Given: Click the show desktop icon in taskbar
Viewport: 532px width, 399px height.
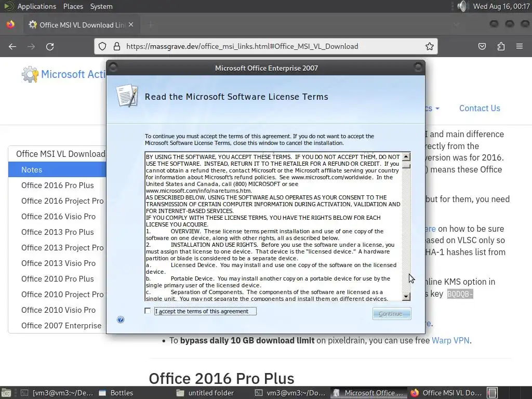Looking at the screenshot, I should 6,393.
